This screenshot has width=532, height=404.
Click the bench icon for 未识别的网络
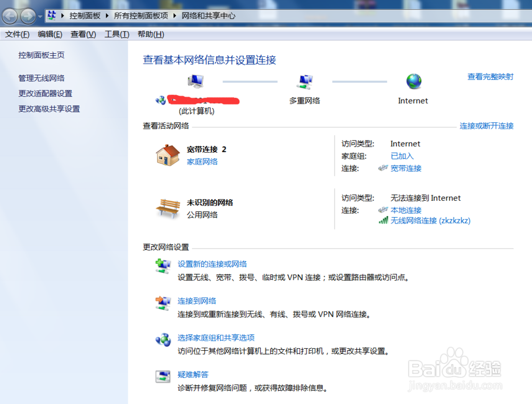(x=167, y=206)
